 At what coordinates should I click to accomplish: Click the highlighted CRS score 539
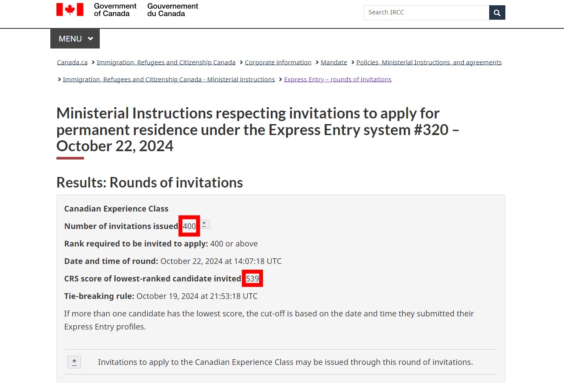[252, 278]
